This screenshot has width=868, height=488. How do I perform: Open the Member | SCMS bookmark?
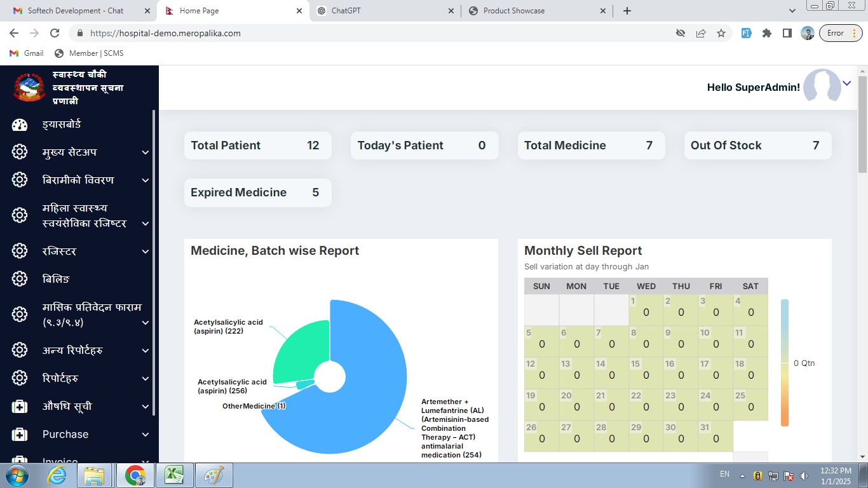[89, 53]
